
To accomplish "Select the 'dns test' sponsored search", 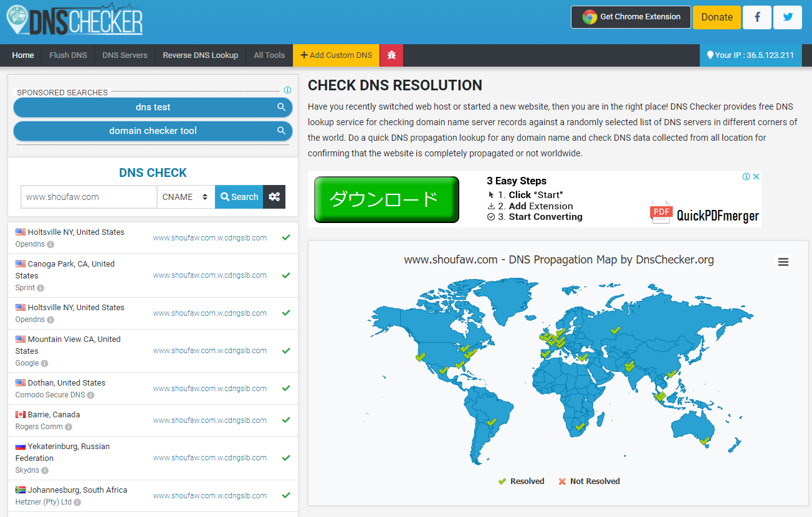I will coord(153,107).
